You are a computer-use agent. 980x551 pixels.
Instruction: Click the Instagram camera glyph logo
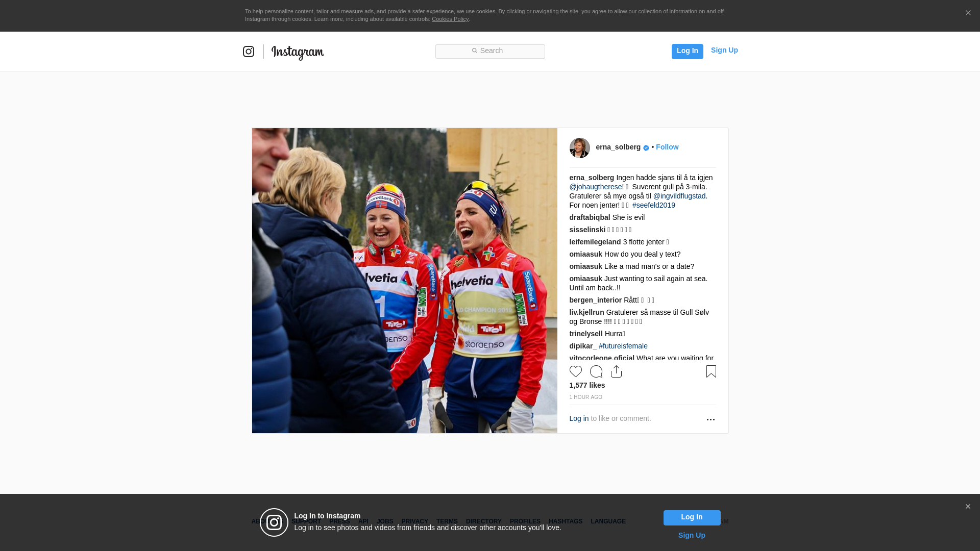coord(249,52)
